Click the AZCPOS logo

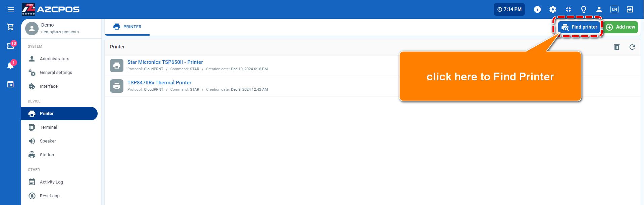51,9
